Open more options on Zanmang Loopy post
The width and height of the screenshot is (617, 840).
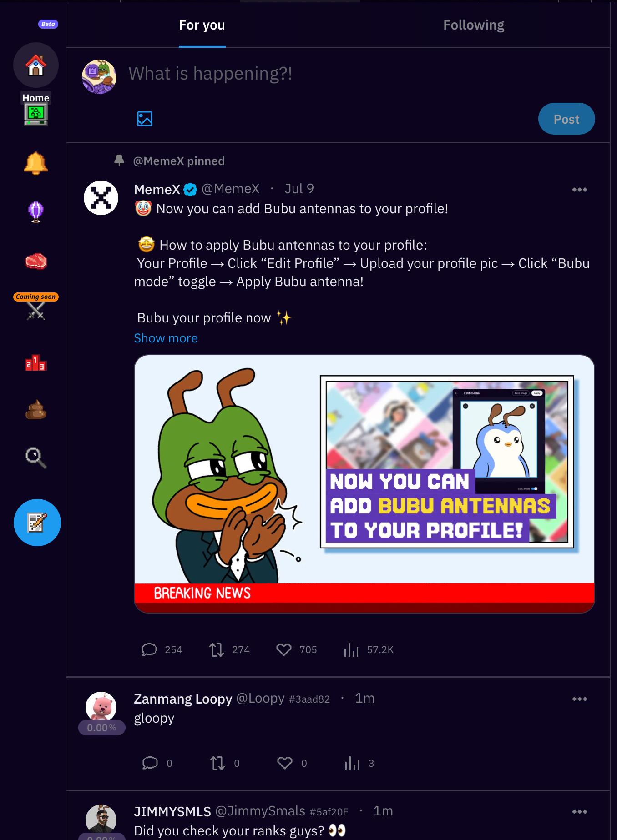point(579,699)
